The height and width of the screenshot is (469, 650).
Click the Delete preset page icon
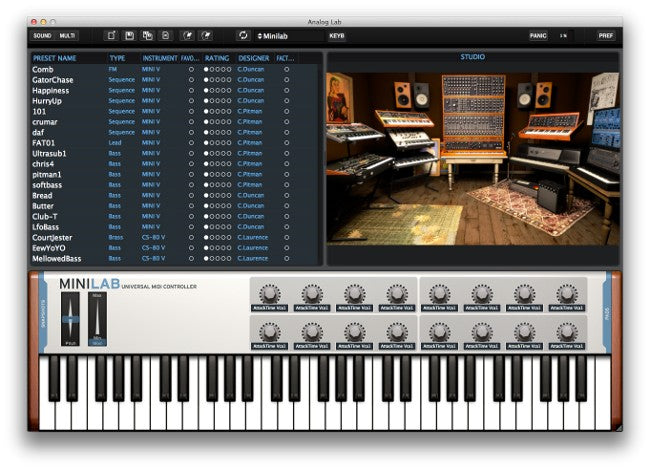click(x=165, y=36)
